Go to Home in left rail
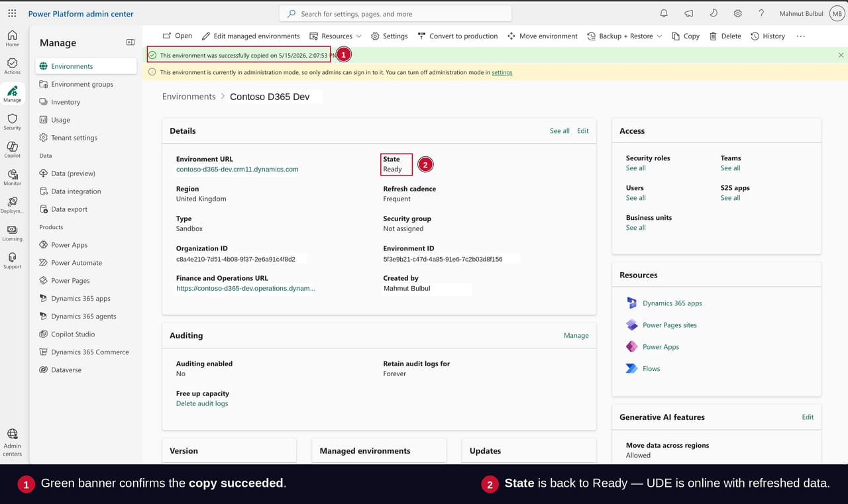This screenshot has width=848, height=504. click(12, 38)
